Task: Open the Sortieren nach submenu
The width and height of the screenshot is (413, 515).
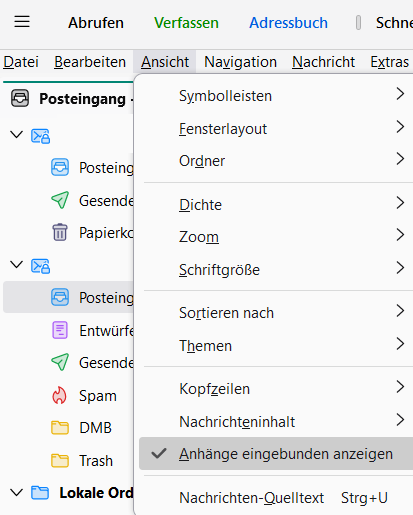Action: [276, 313]
